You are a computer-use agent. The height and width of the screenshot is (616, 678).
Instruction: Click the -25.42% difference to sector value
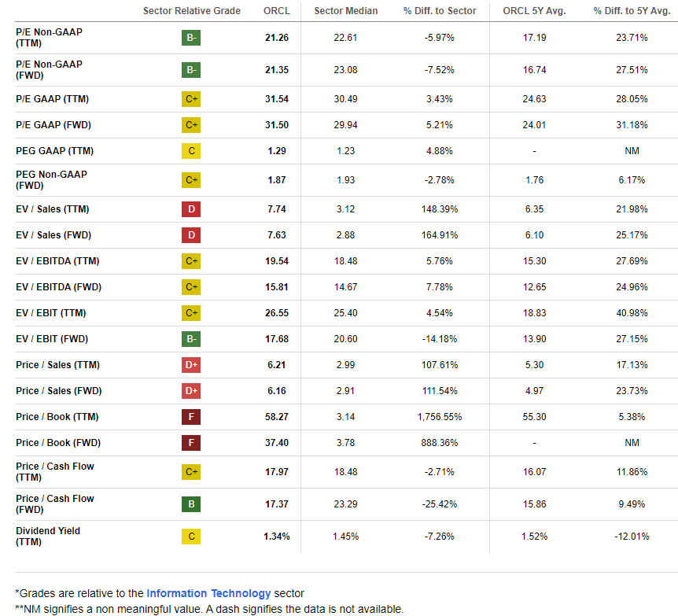coord(440,504)
